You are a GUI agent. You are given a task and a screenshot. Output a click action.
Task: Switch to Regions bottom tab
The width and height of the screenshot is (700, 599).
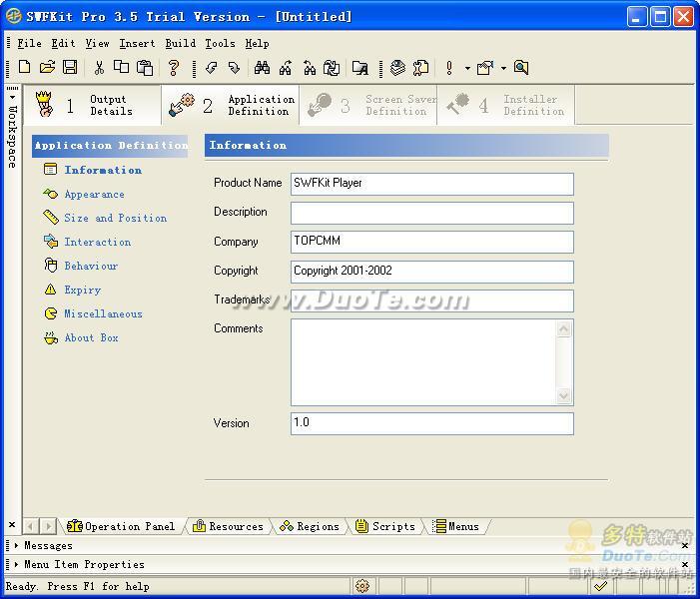point(310,527)
